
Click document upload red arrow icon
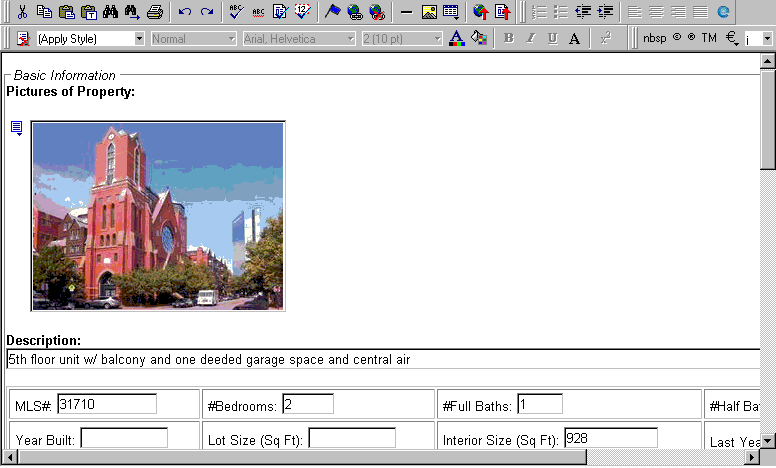(x=502, y=11)
